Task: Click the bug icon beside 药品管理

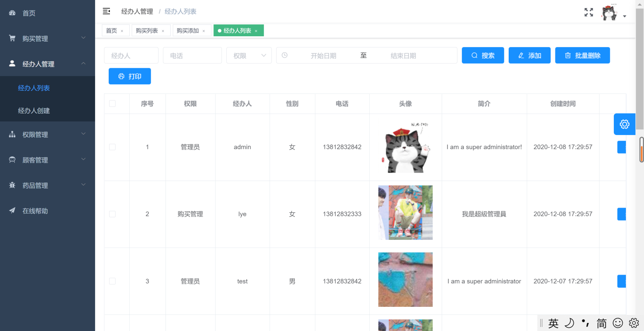Action: pos(12,185)
